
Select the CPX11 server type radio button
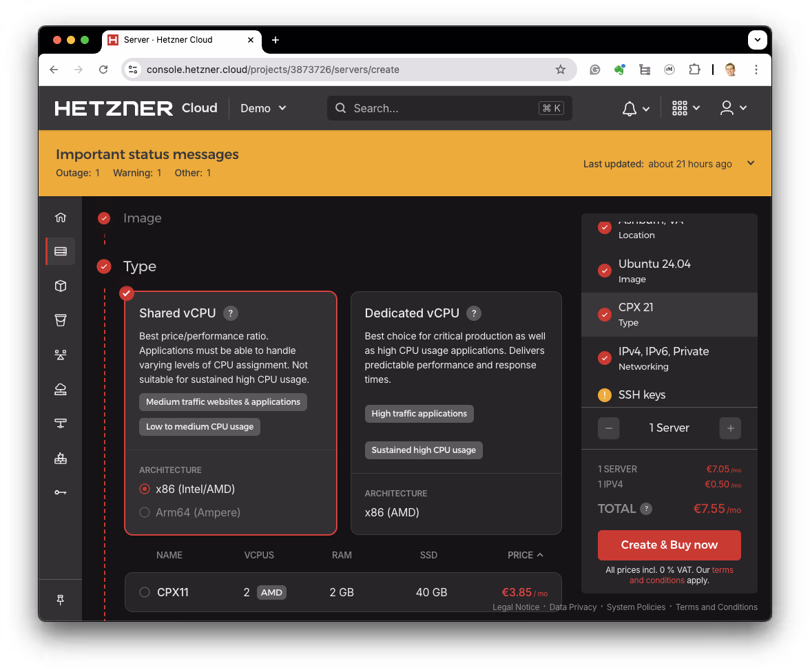145,592
